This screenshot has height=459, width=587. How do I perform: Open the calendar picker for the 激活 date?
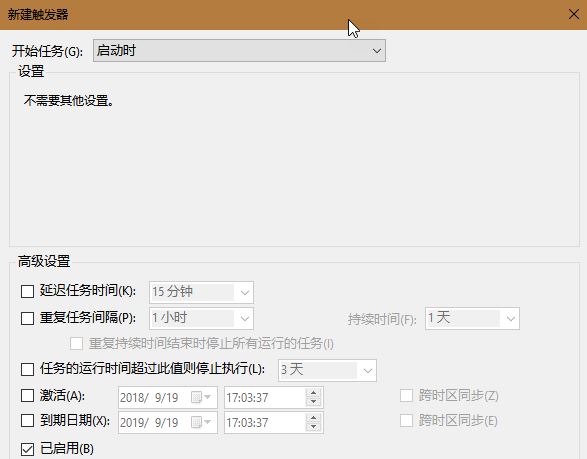coord(201,397)
